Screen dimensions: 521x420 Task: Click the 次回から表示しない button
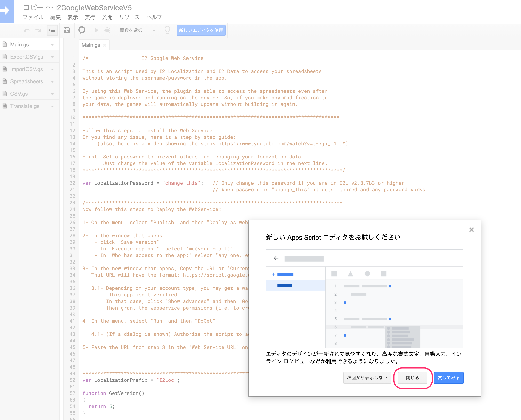point(367,378)
